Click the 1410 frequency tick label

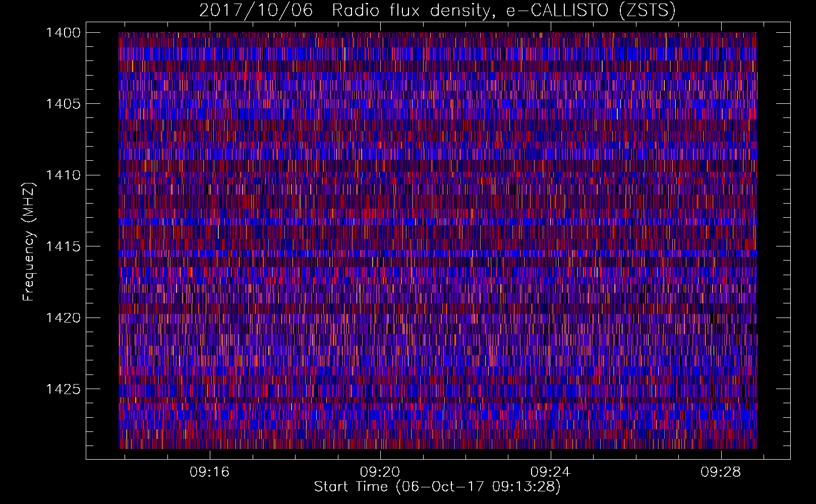(63, 175)
